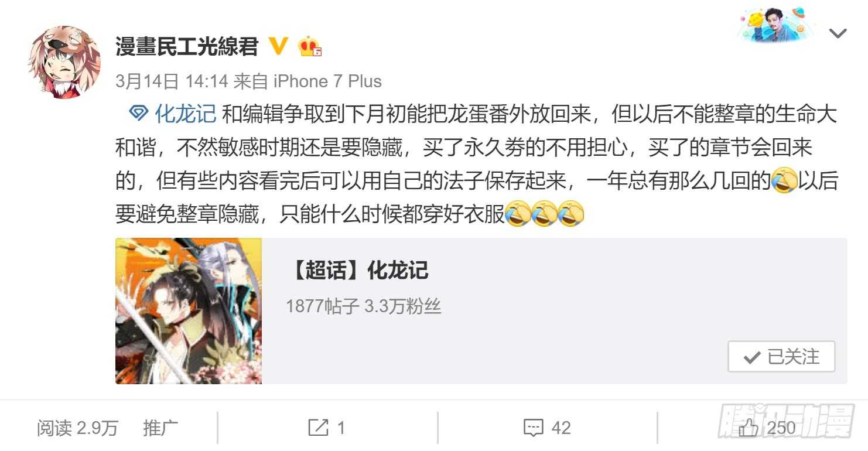Click the super topic diamond icon
The height and width of the screenshot is (451, 868).
(138, 113)
